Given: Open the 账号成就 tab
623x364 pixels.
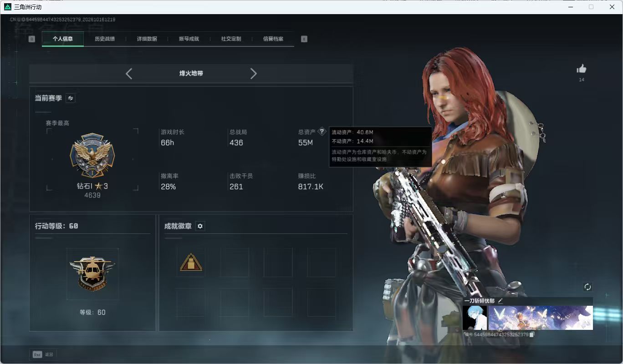Looking at the screenshot, I should 189,39.
